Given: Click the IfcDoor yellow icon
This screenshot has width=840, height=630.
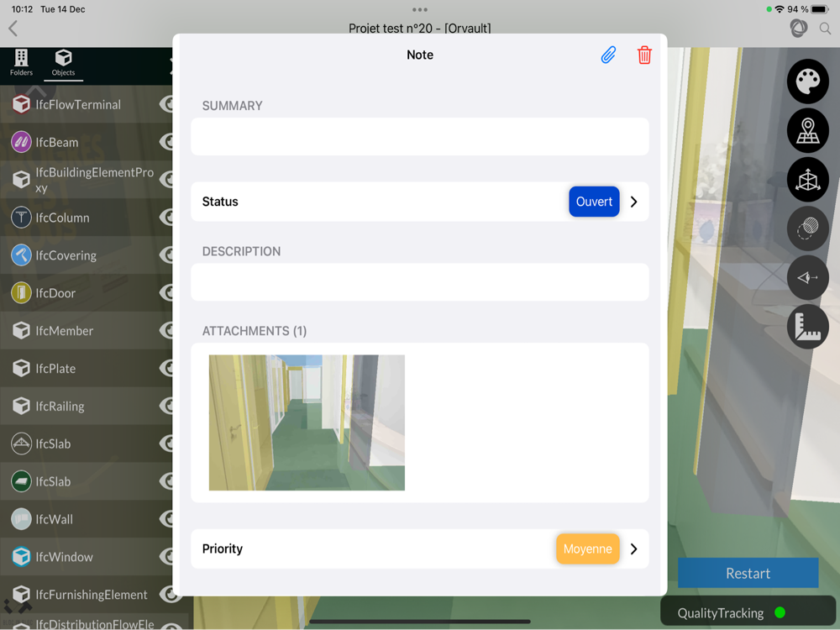Looking at the screenshot, I should [x=22, y=293].
